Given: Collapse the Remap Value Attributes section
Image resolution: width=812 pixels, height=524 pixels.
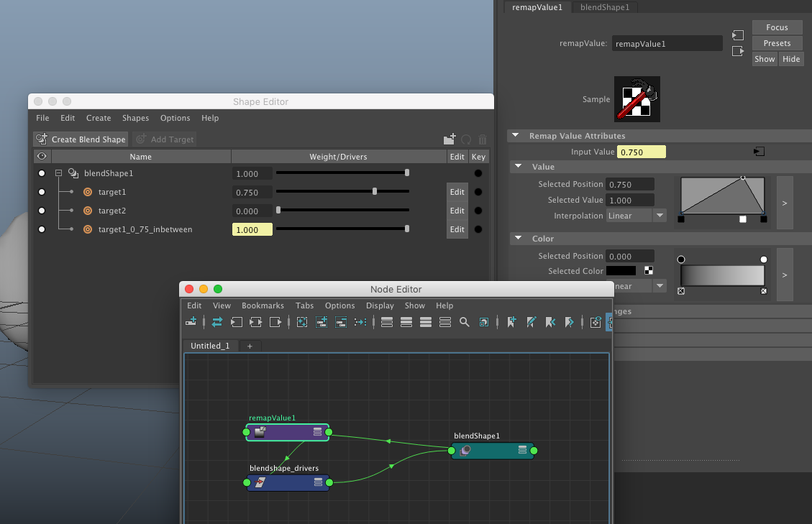Looking at the screenshot, I should (x=516, y=136).
